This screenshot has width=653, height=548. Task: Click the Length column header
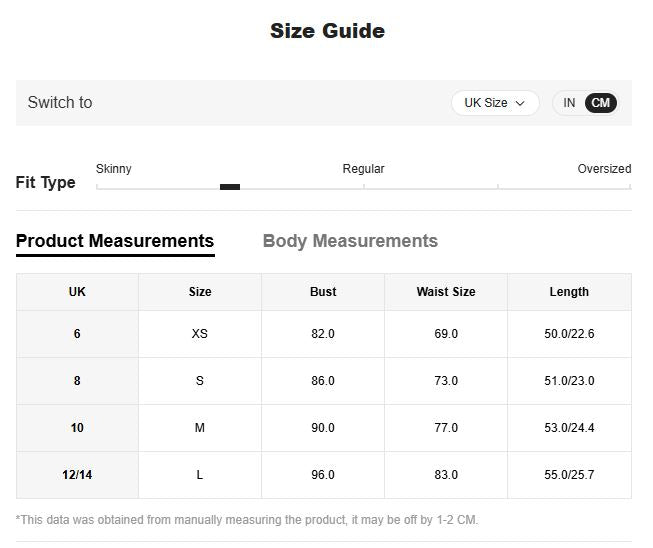click(569, 292)
